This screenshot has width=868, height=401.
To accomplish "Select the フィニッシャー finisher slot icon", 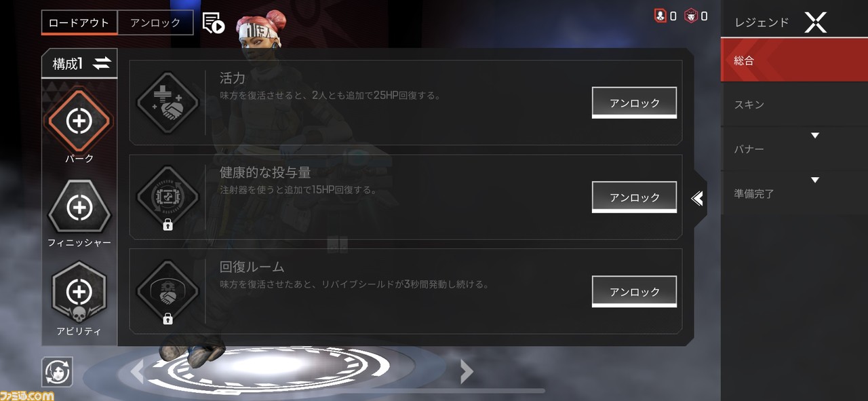I will coord(79,207).
